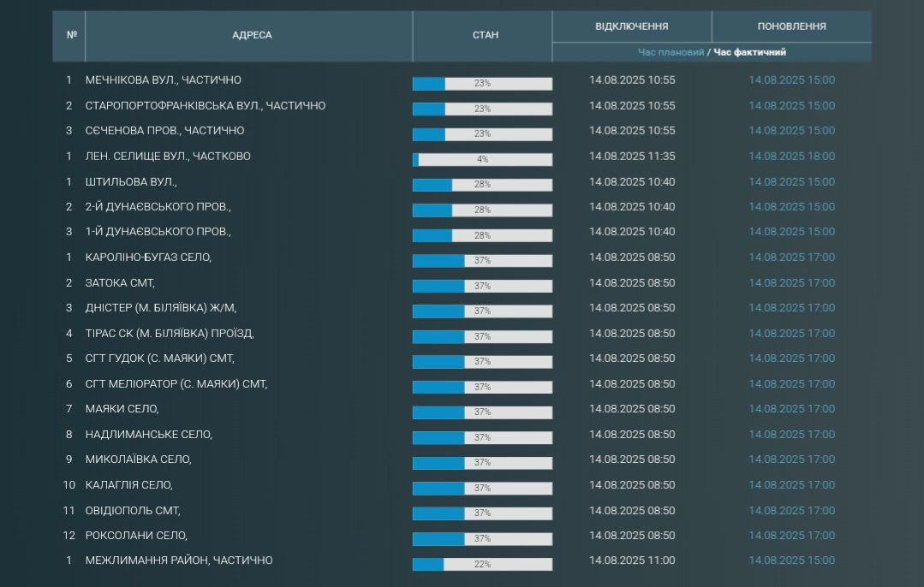Click the СТАН column header
Screen dimensions: 924x587
[485, 35]
